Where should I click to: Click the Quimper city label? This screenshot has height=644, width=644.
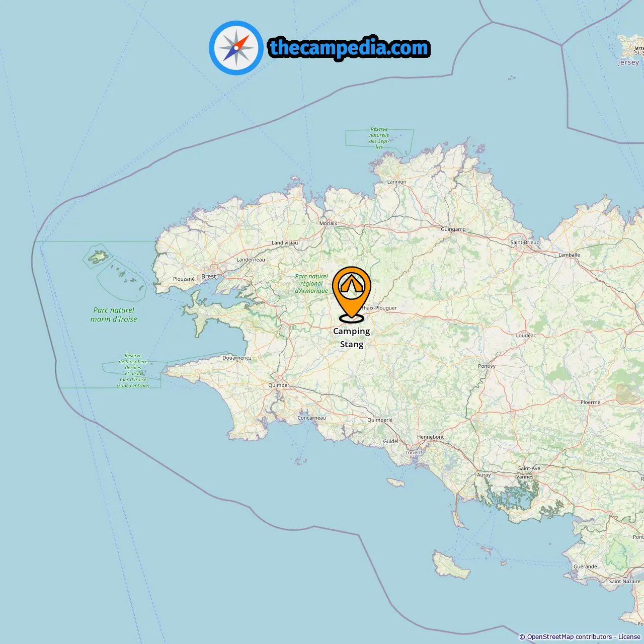click(x=279, y=385)
